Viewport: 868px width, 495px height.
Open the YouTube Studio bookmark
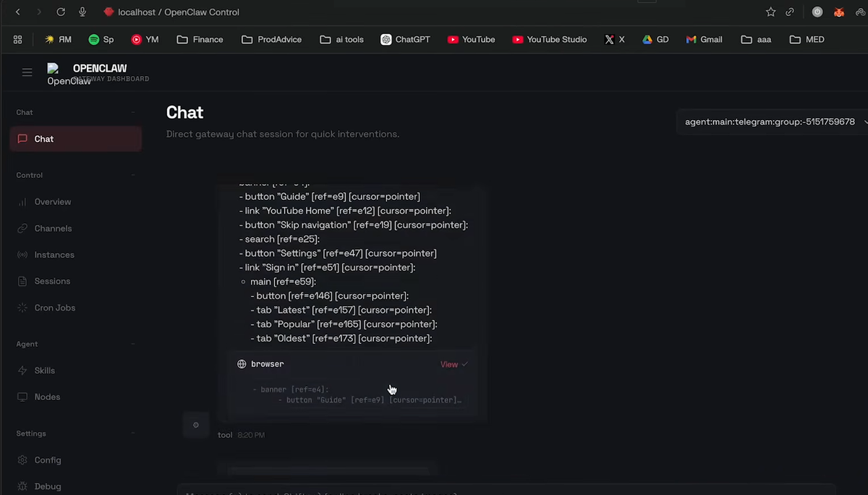click(x=549, y=40)
